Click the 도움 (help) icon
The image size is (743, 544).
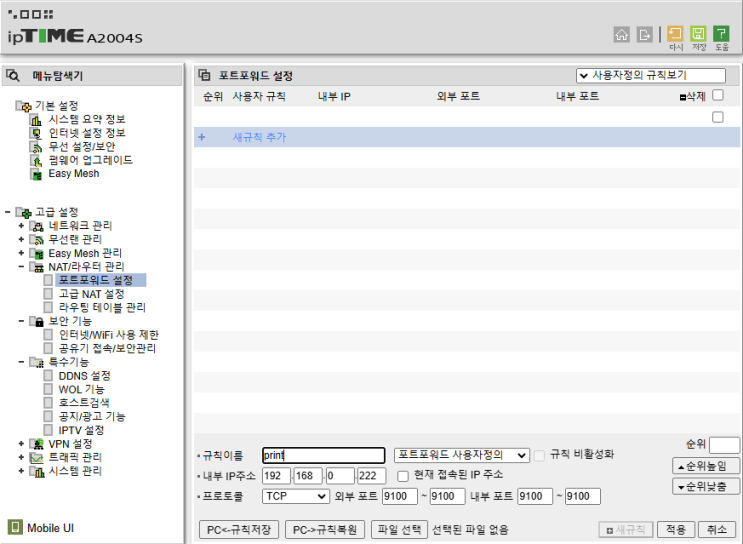pyautogui.click(x=721, y=34)
